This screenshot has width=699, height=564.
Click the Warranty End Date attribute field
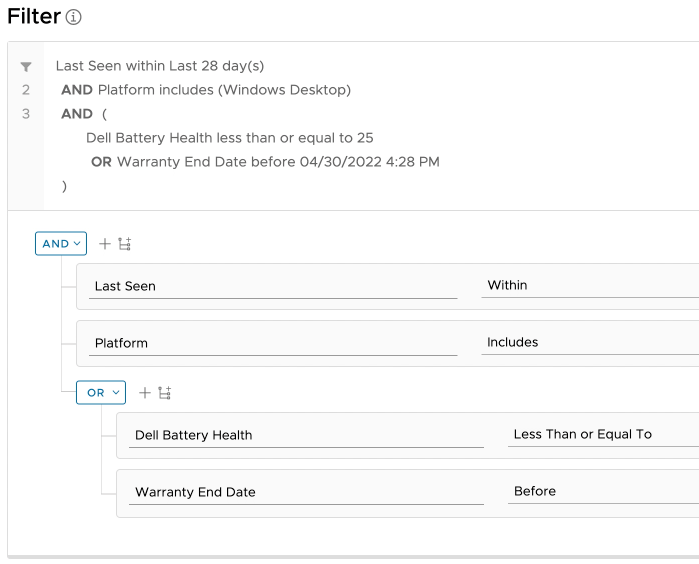[x=306, y=493]
